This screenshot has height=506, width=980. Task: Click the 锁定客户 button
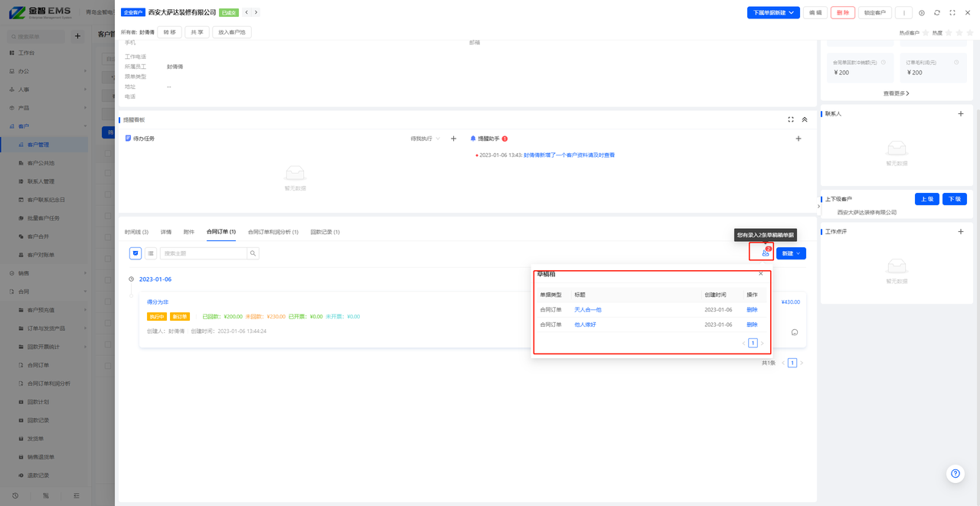point(874,13)
